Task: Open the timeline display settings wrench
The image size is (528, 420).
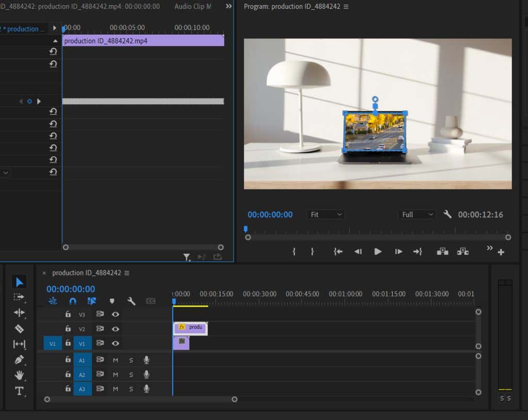Action: click(x=132, y=300)
